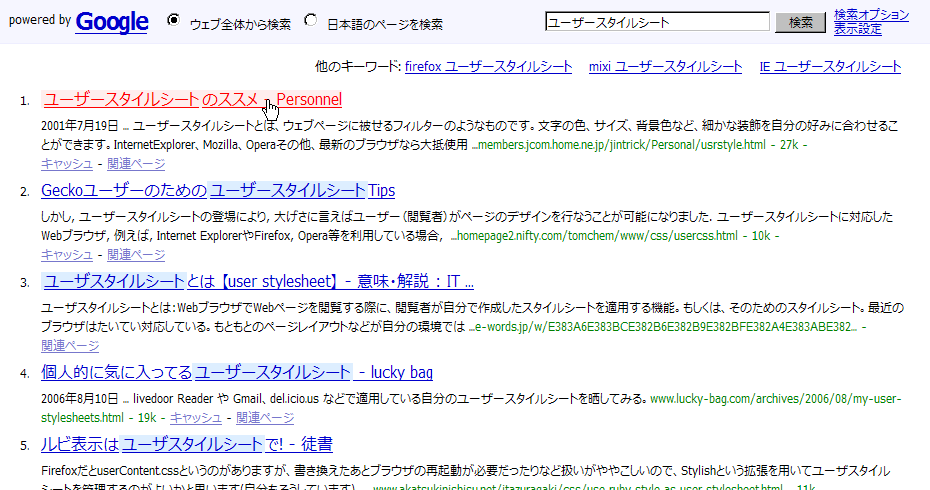This screenshot has width=930, height=490.
Task: Open 関連ページ link for result one
Action: pos(136,164)
